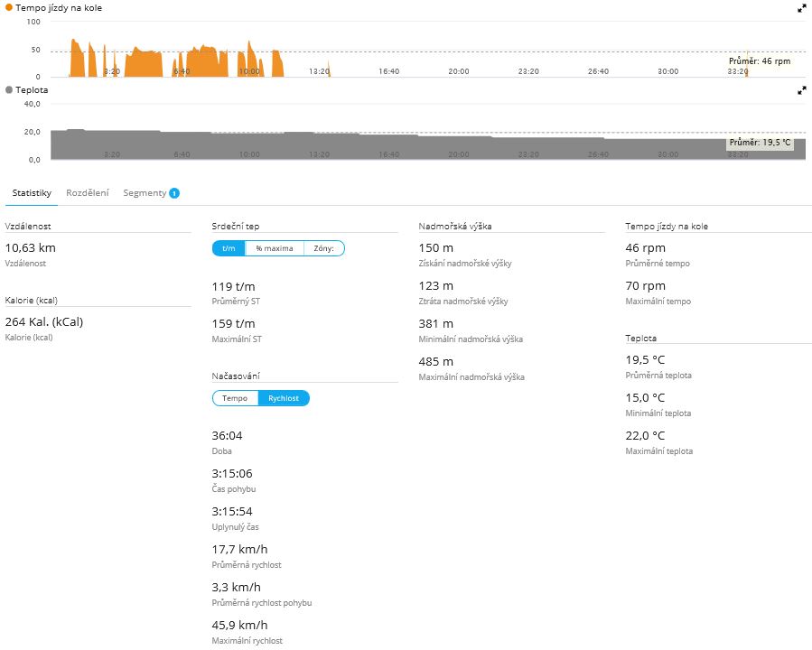Expand the Teplota chart to fullscreen
This screenshot has width=812, height=650.
(x=801, y=90)
